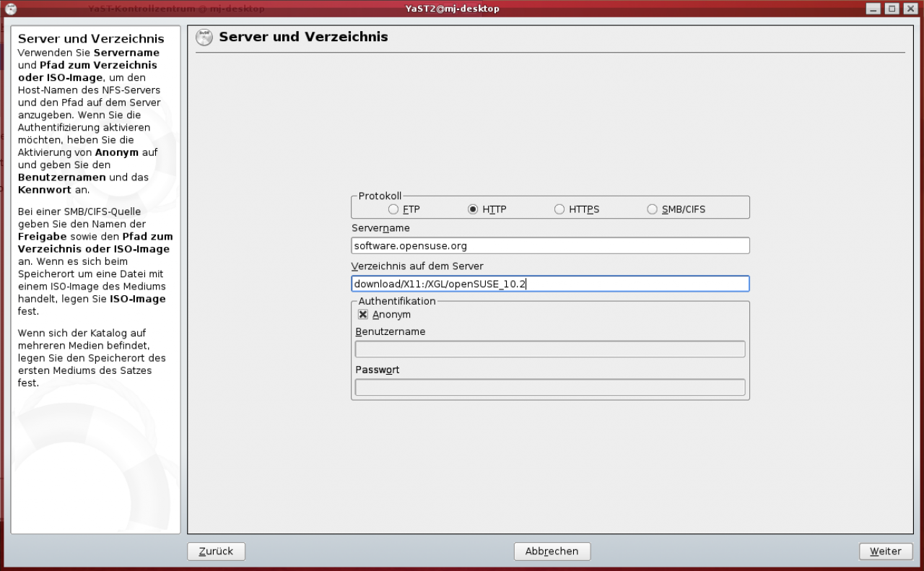This screenshot has height=571, width=924.
Task: Uncheck the Anonym checkbox
Action: [363, 315]
